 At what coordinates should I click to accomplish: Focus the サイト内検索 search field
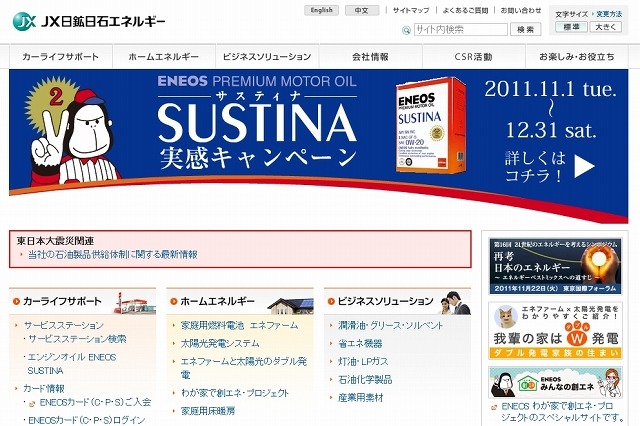coord(461,29)
